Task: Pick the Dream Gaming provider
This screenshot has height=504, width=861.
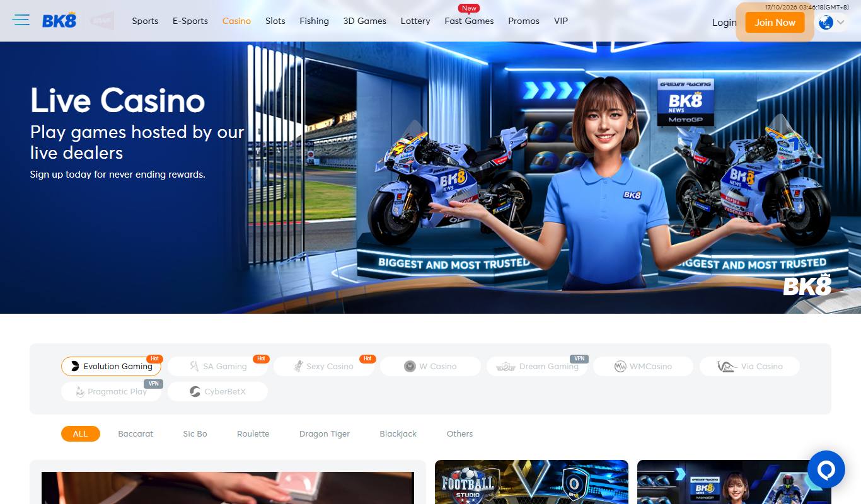Action: point(537,366)
